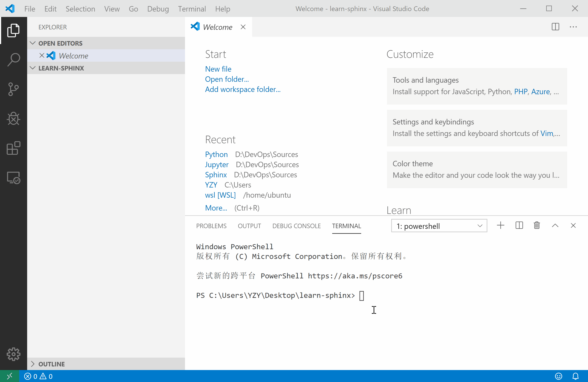
Task: Split the terminal pane
Action: [x=519, y=225]
